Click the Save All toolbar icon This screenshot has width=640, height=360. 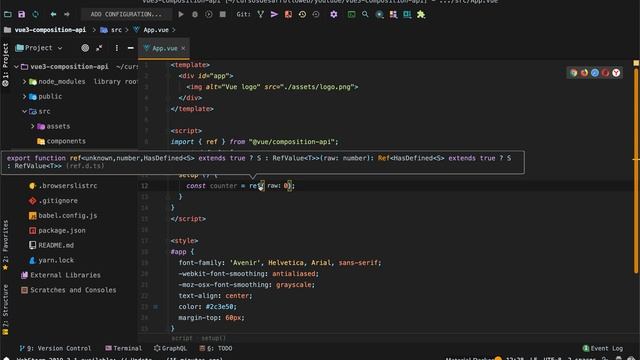click(21, 14)
